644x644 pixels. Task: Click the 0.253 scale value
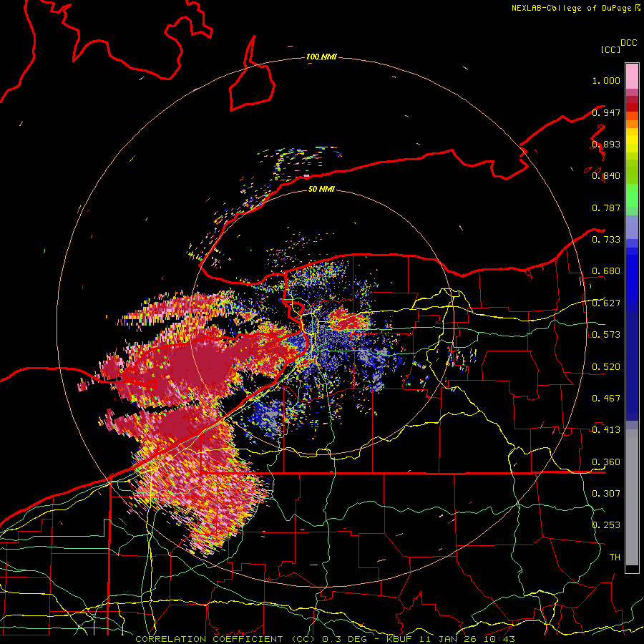[x=606, y=525]
